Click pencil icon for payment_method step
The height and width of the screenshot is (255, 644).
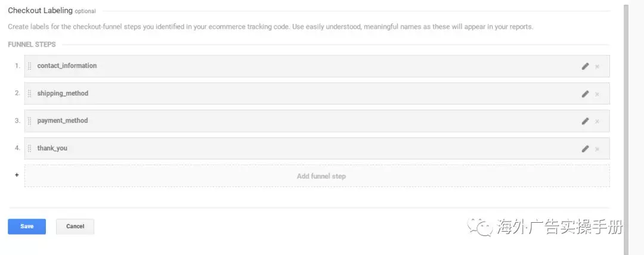(585, 121)
